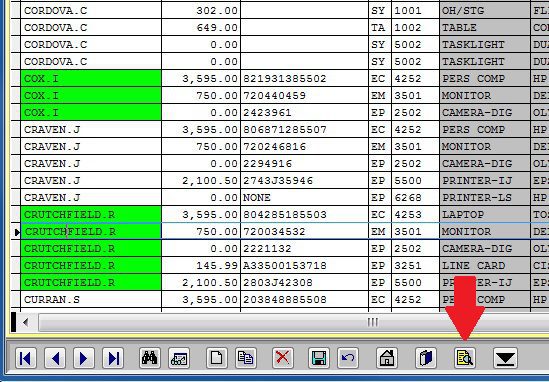Advance to next record arrow
Screen dimensions: 549x382
(84, 358)
